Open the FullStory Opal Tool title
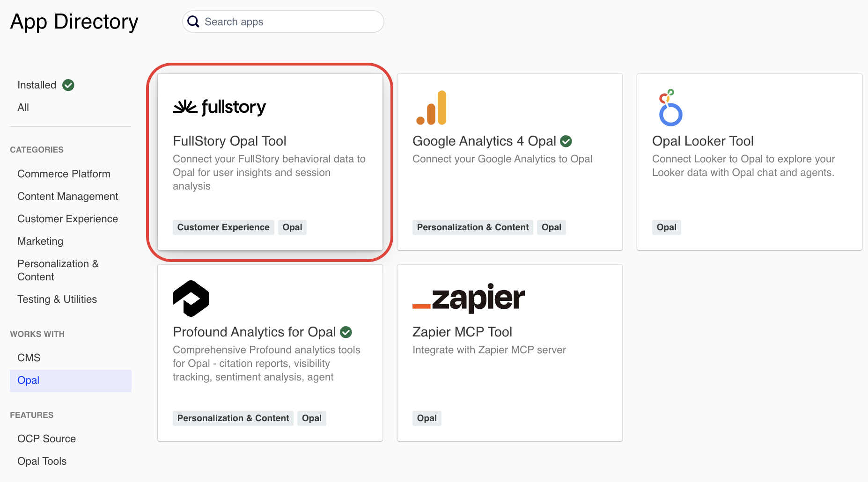This screenshot has height=482, width=868. point(229,141)
